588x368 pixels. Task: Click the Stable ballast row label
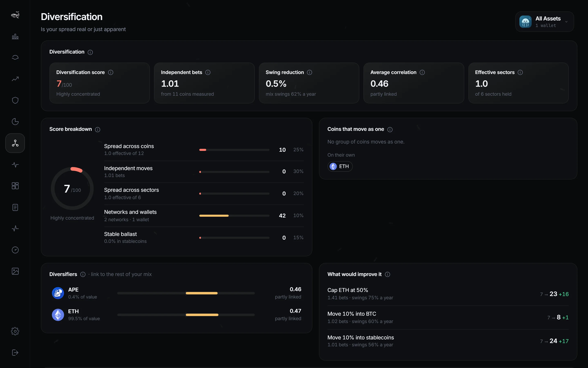(x=120, y=234)
